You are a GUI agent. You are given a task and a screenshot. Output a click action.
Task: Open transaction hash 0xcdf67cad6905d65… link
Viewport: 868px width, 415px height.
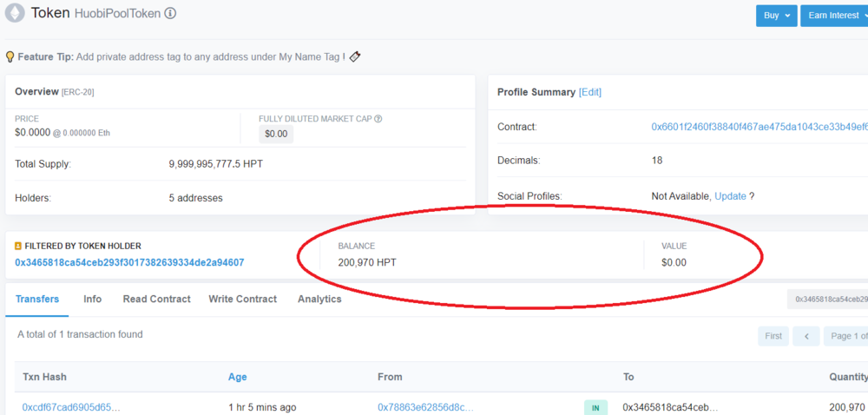tap(71, 407)
